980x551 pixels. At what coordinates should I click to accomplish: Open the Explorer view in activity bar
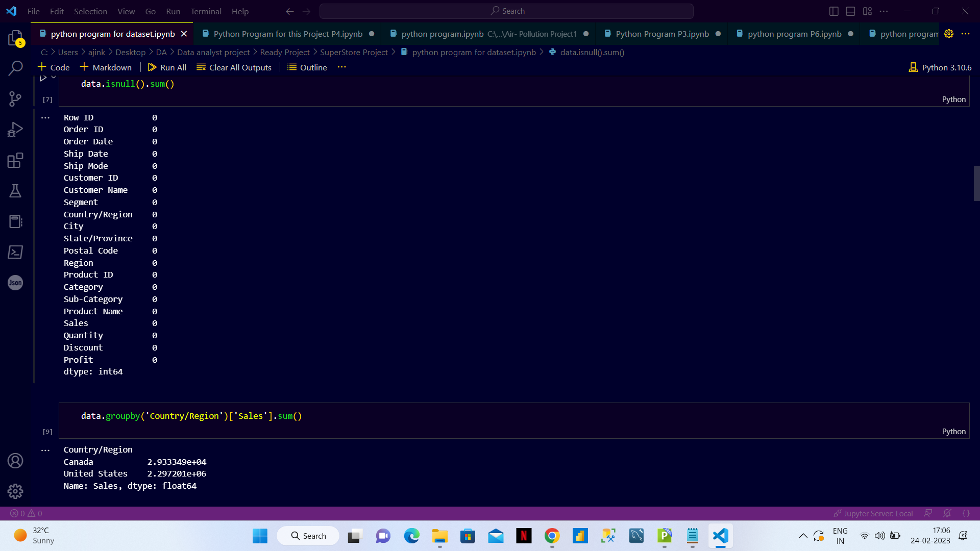click(x=15, y=38)
